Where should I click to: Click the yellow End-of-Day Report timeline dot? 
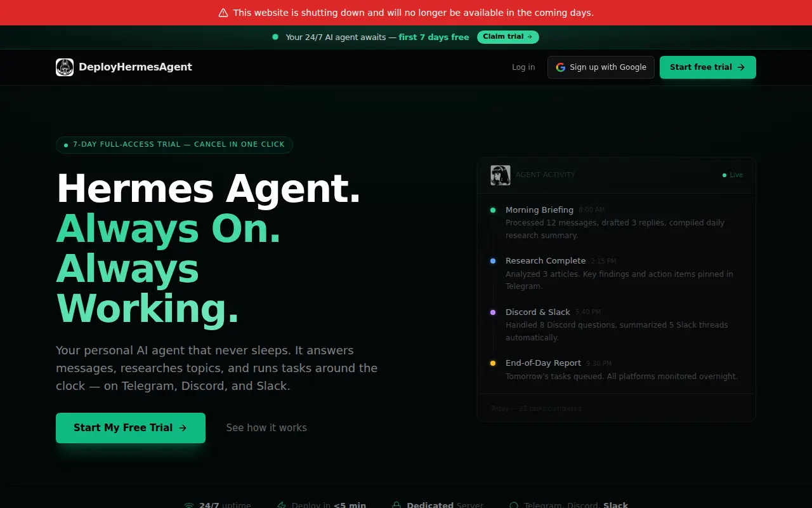click(x=493, y=363)
